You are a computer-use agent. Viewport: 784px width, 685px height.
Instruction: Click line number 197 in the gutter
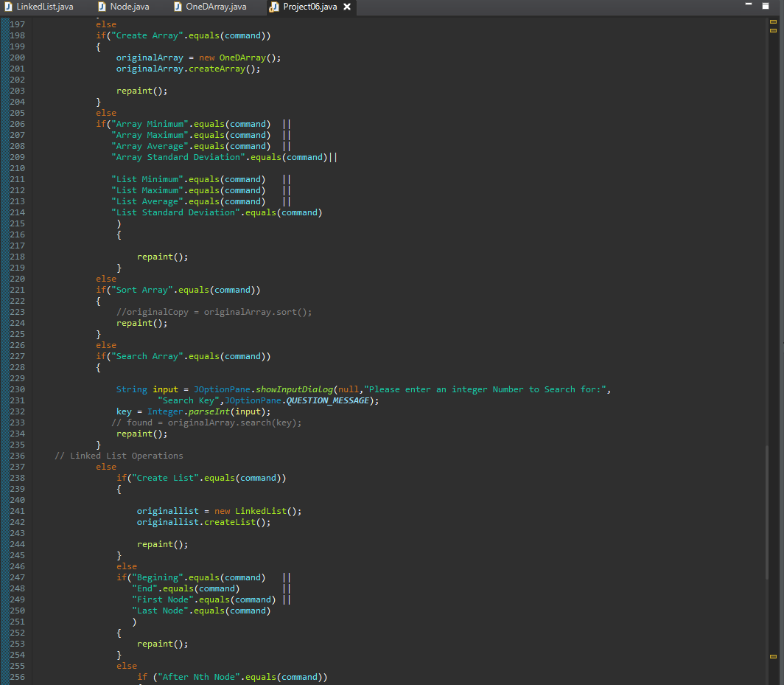tap(16, 24)
